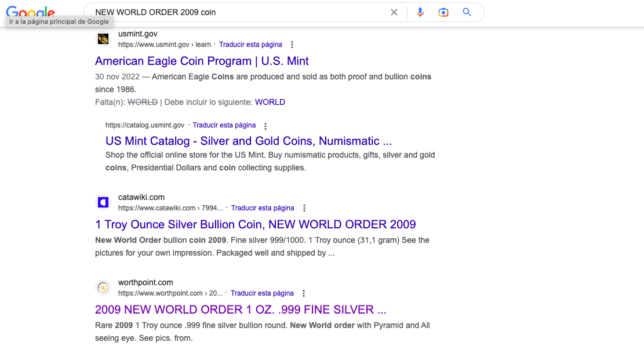
Task: Open more options for catawiki.com result
Action: coord(304,208)
